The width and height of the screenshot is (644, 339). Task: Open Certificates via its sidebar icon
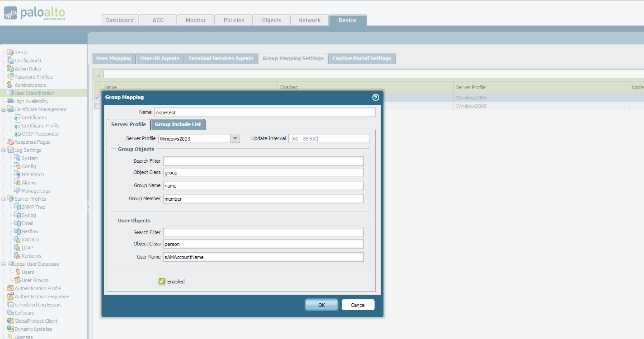click(18, 118)
